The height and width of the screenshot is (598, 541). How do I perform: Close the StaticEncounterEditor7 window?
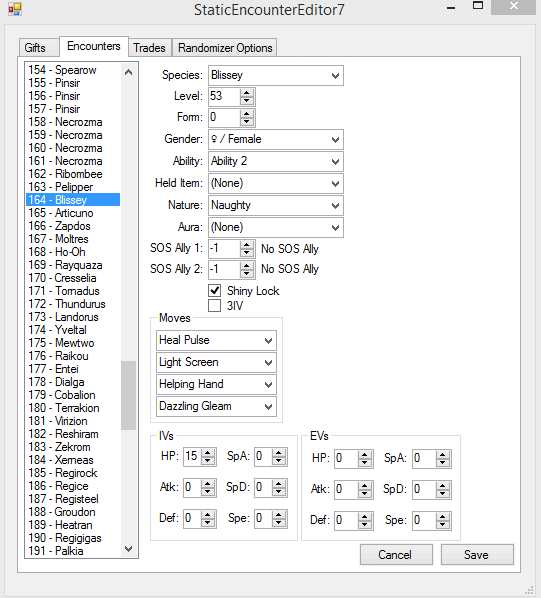point(513,7)
